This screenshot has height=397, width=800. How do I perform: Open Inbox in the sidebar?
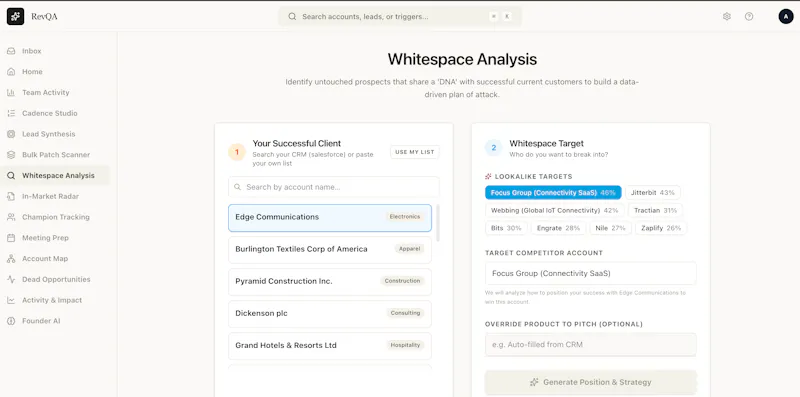coord(55,51)
